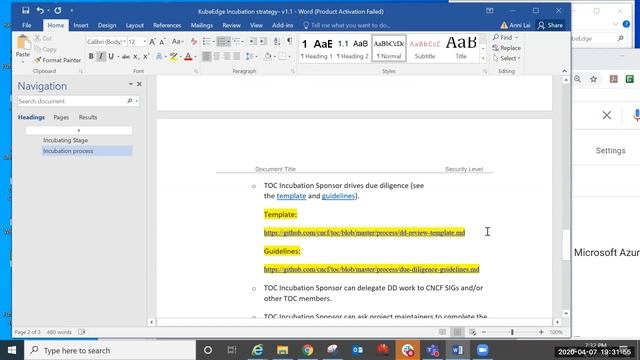The height and width of the screenshot is (360, 640).
Task: Sort the selected paragraphs
Action: pyautogui.click(x=277, y=42)
